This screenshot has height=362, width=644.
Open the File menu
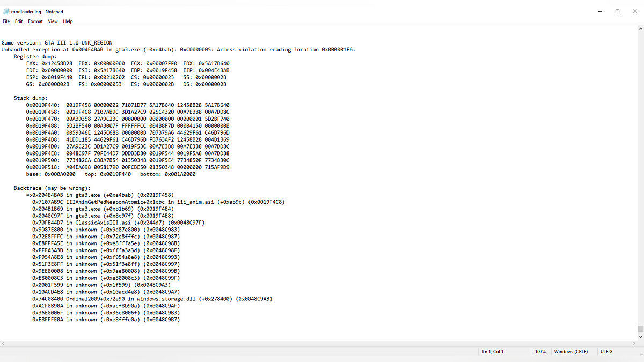pos(6,21)
